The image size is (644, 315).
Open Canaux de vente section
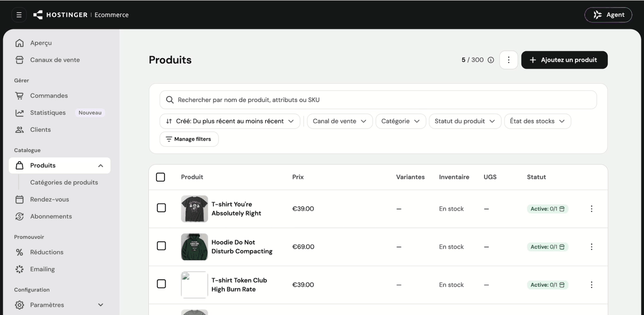[x=55, y=60]
